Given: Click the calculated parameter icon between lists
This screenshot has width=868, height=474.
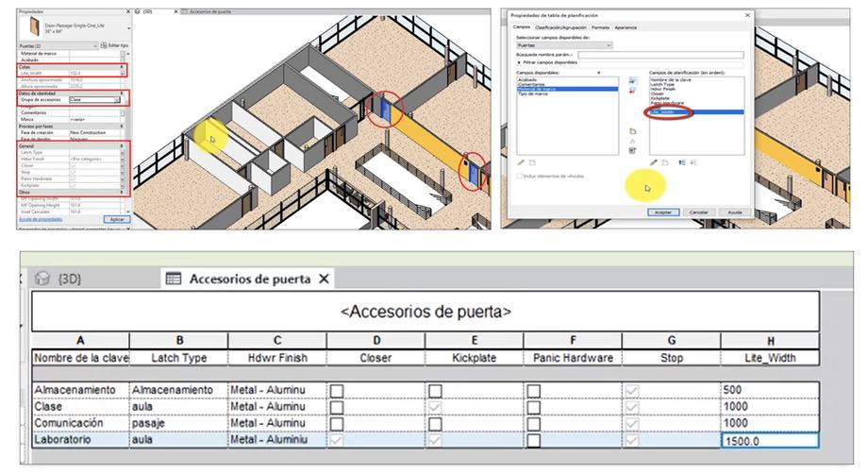Looking at the screenshot, I should 633,142.
